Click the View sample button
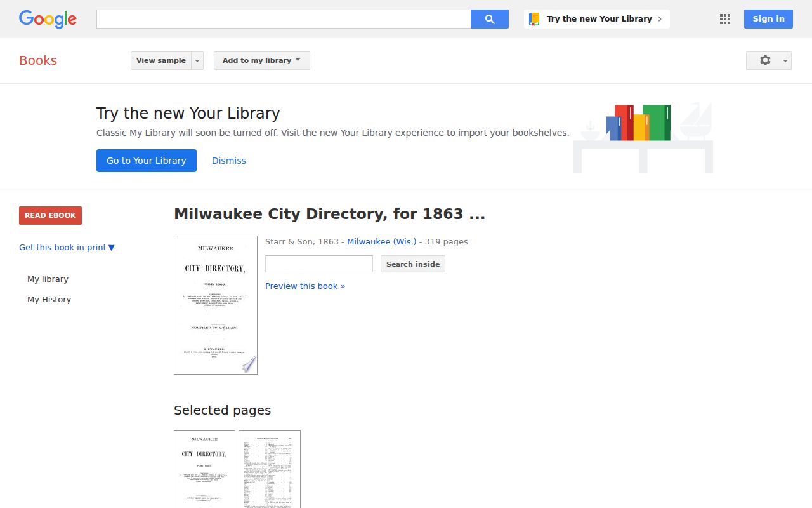This screenshot has height=508, width=812. point(161,60)
